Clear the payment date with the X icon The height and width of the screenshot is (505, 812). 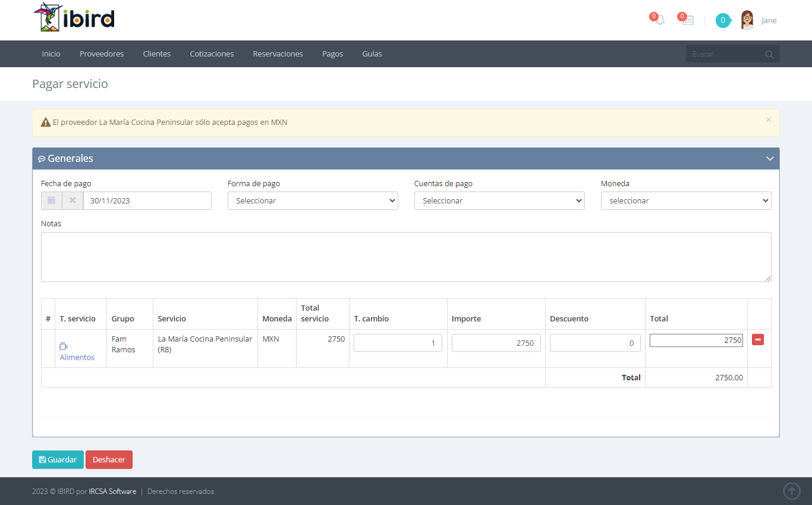pos(73,200)
